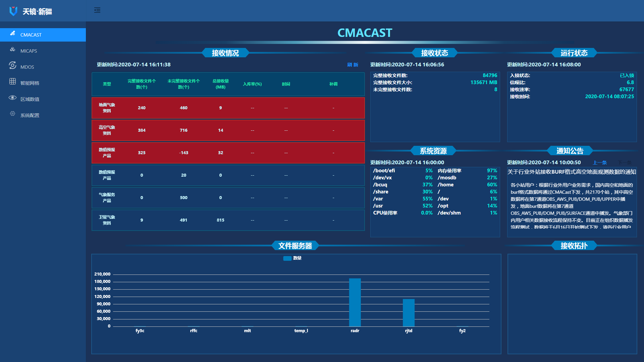
Task: Click the 135671 MB file size value
Action: [484, 82]
